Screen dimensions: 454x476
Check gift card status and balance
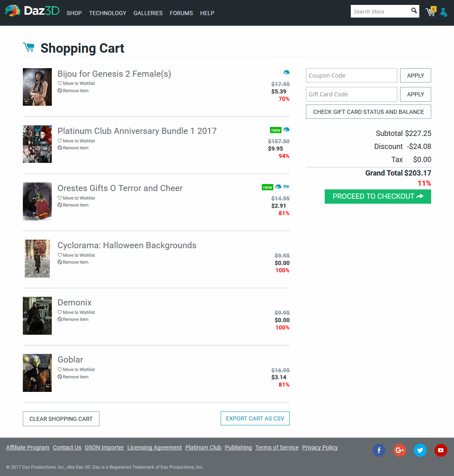point(368,112)
